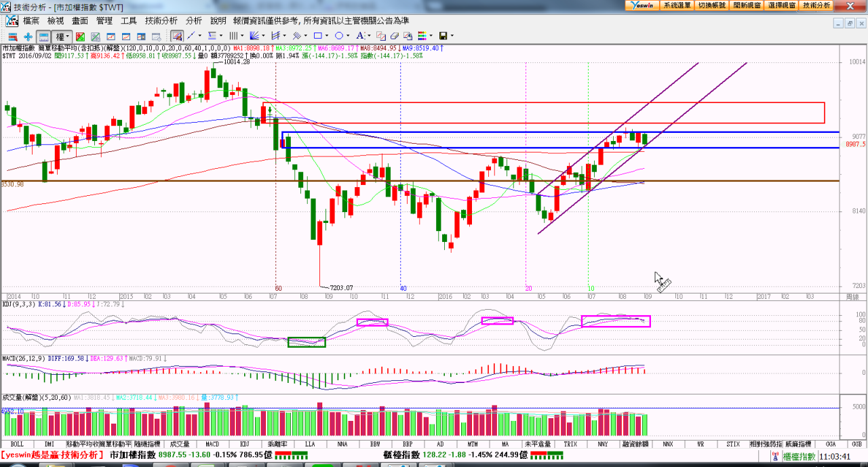This screenshot has width=868, height=467.
Task: Toggle the pressed chart-view button beside crosshair
Action: (x=43, y=36)
